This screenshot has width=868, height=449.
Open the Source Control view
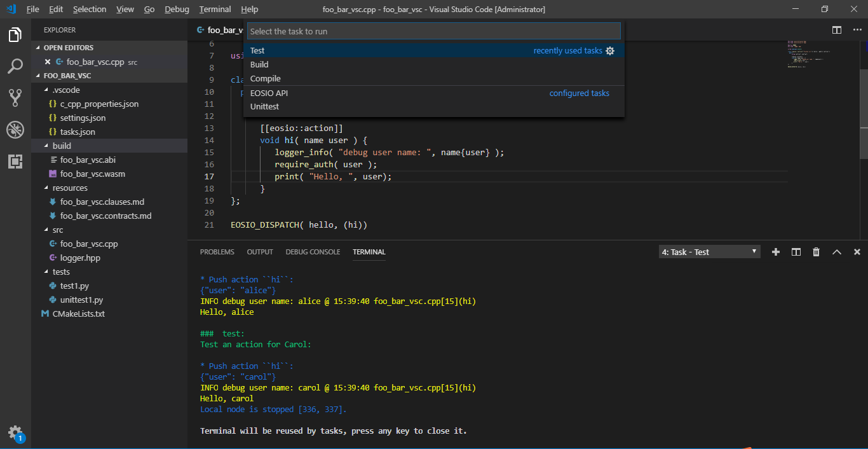coord(15,97)
